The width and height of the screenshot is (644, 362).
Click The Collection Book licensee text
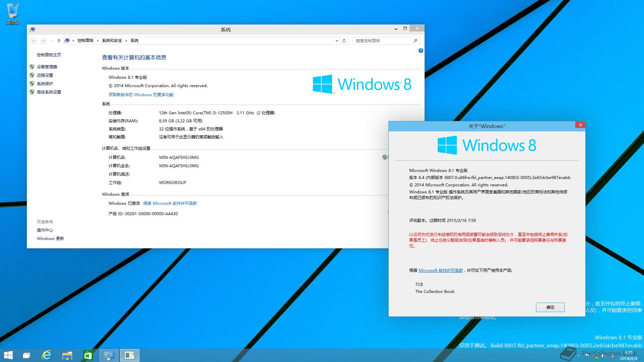435,291
